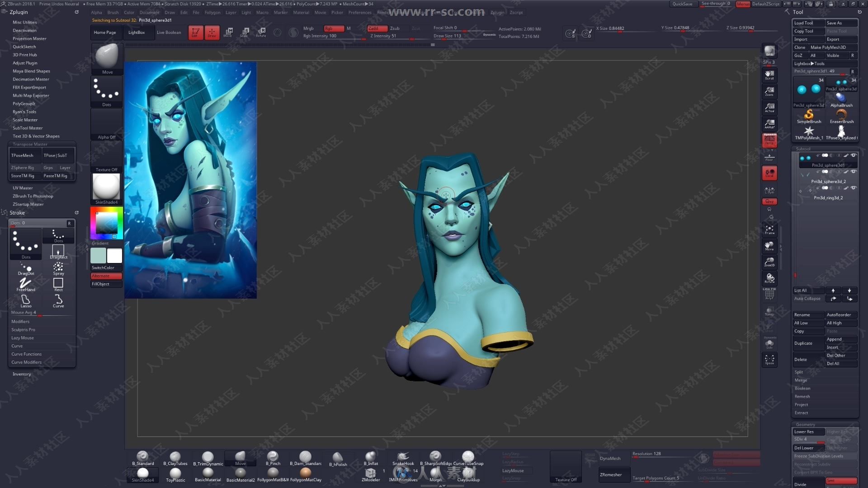Hide Pm3d_sphere3d_2 subtool with eye icon
Image resolution: width=868 pixels, height=488 pixels.
click(x=854, y=172)
